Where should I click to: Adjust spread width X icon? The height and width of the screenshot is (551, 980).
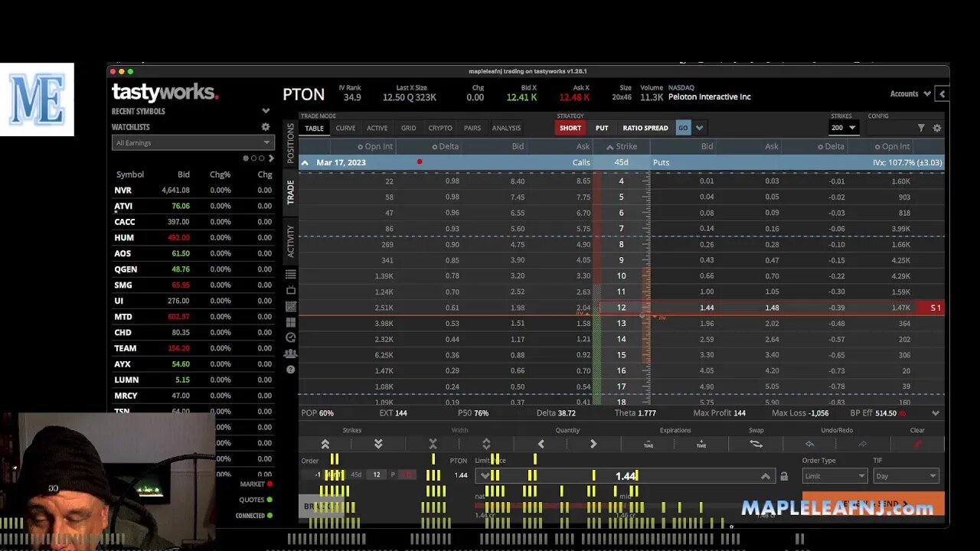coord(433,444)
